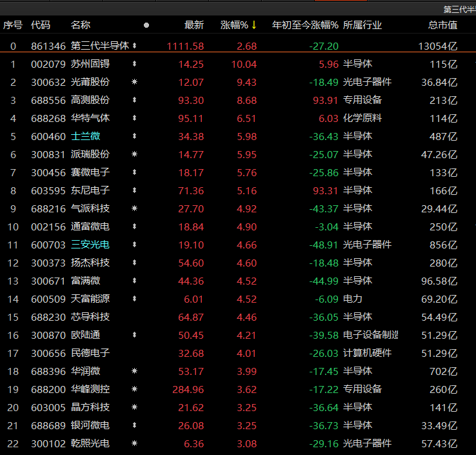The height and width of the screenshot is (455, 476).
Task: Sort by the 代码 column header
Action: [41, 25]
